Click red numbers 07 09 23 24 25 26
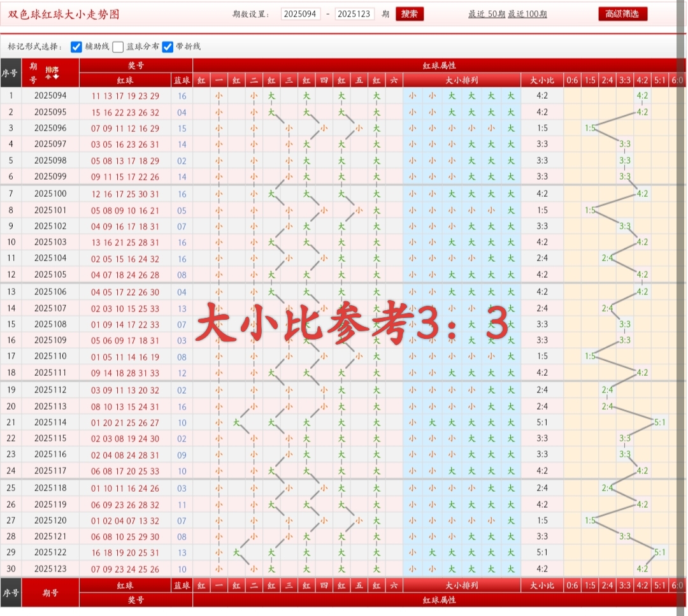 pyautogui.click(x=125, y=569)
